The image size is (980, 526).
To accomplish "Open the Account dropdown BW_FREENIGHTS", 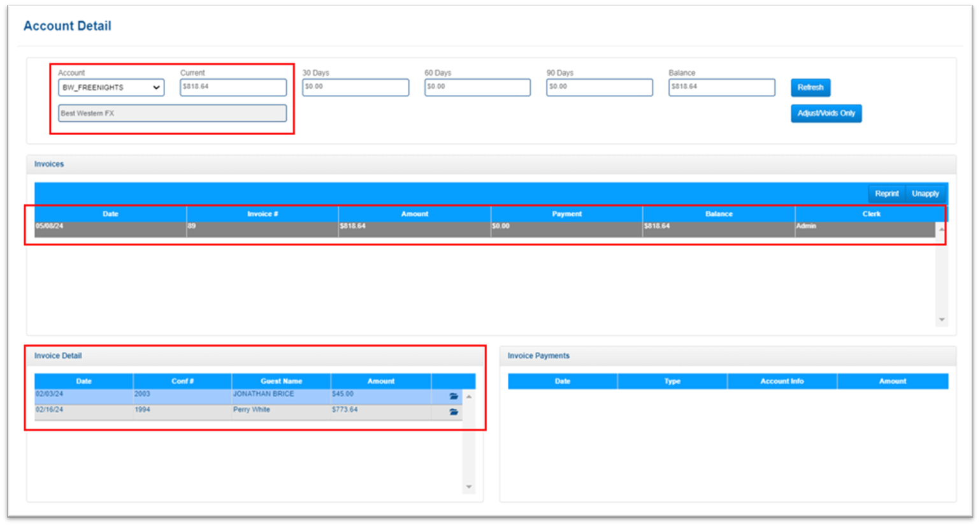I will pos(111,87).
